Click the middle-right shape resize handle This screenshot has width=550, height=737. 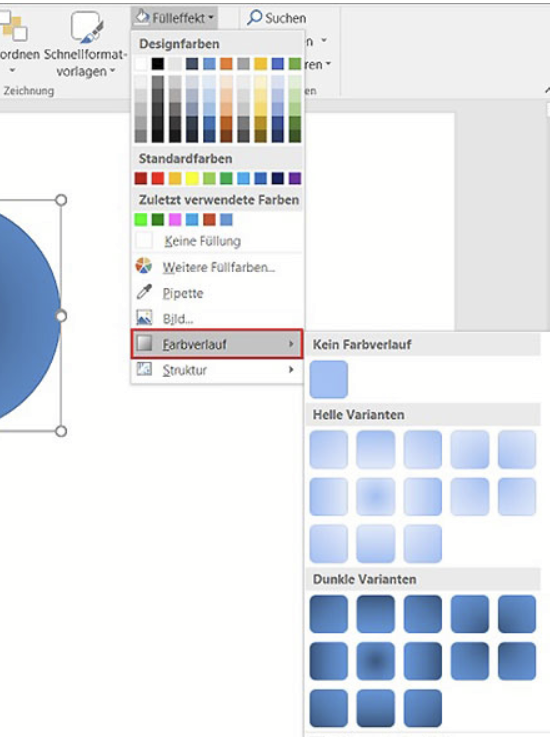[x=61, y=316]
